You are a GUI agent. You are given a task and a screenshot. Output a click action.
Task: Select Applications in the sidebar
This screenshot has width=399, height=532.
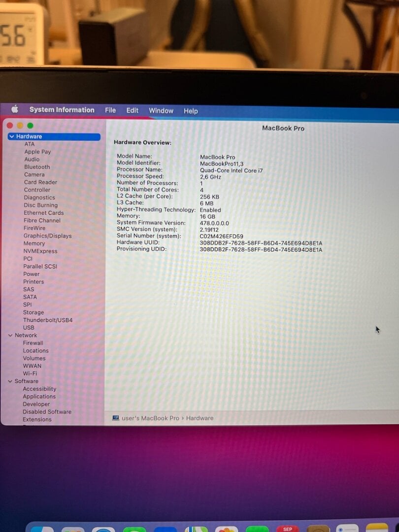pos(39,397)
